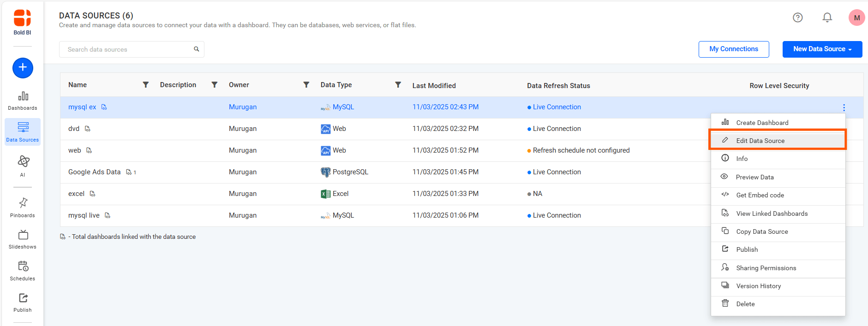Open the user profile avatar M
This screenshot has height=326, width=868.
(857, 18)
